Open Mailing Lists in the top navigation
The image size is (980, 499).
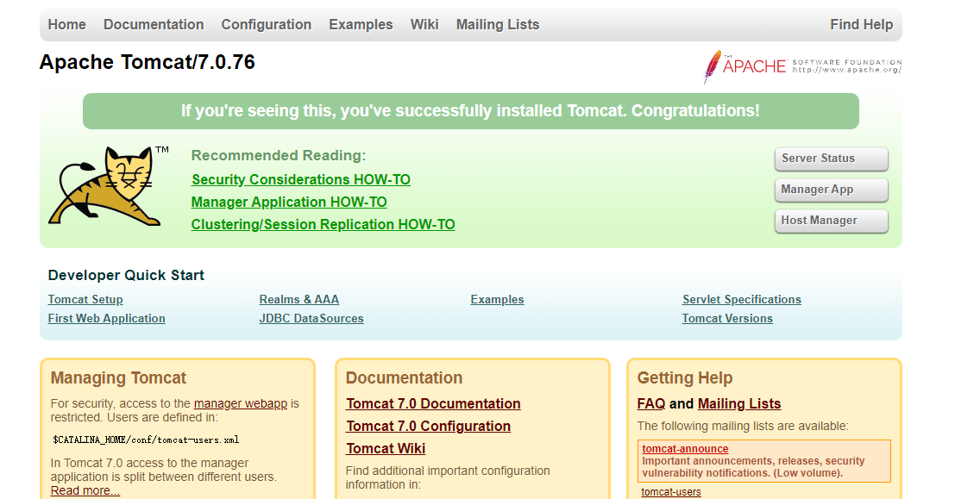coord(498,24)
